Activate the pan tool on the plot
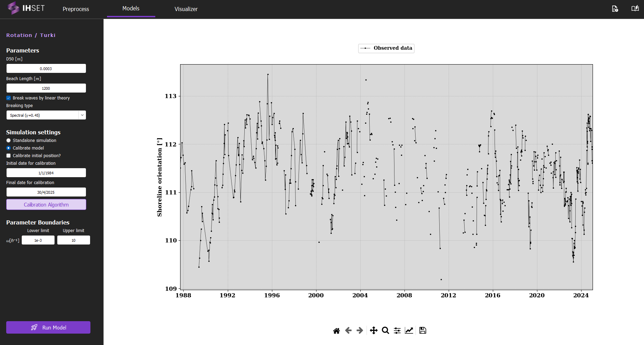644x345 pixels. (374, 330)
